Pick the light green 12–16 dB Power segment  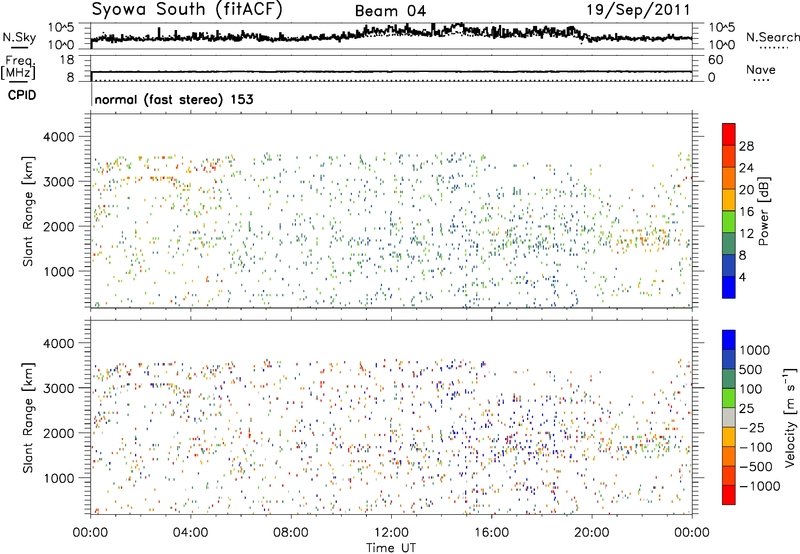pos(729,222)
